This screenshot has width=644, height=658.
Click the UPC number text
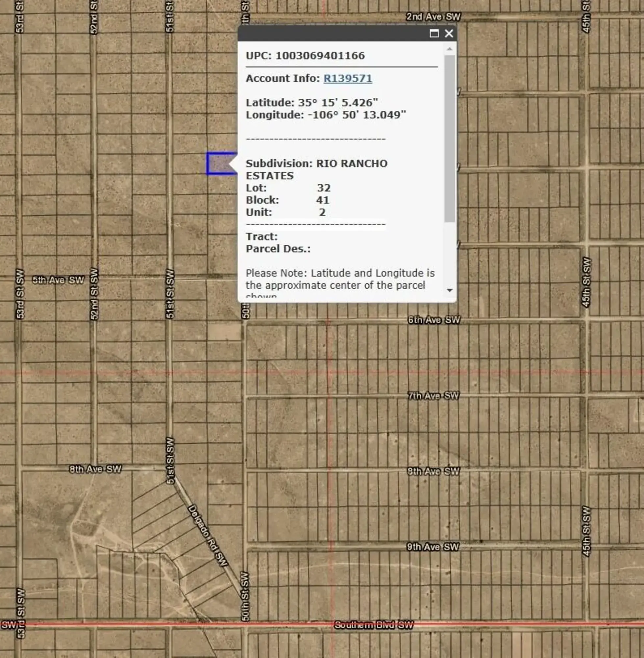pyautogui.click(x=320, y=56)
